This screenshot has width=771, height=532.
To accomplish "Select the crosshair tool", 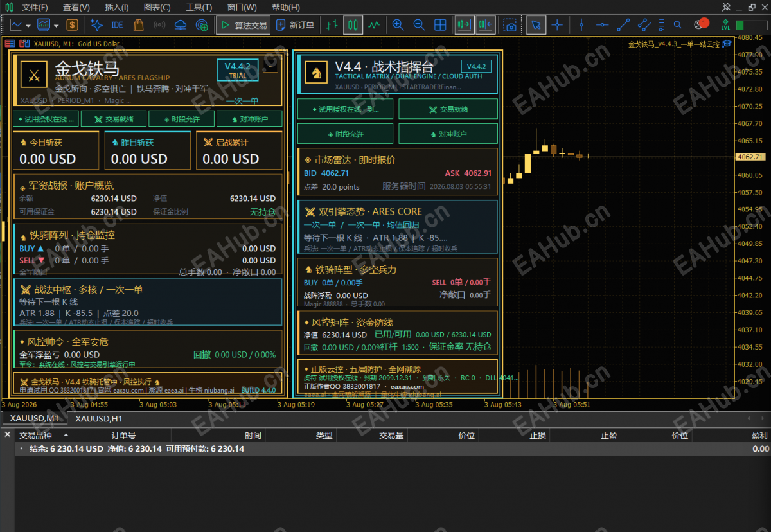I will (x=557, y=25).
